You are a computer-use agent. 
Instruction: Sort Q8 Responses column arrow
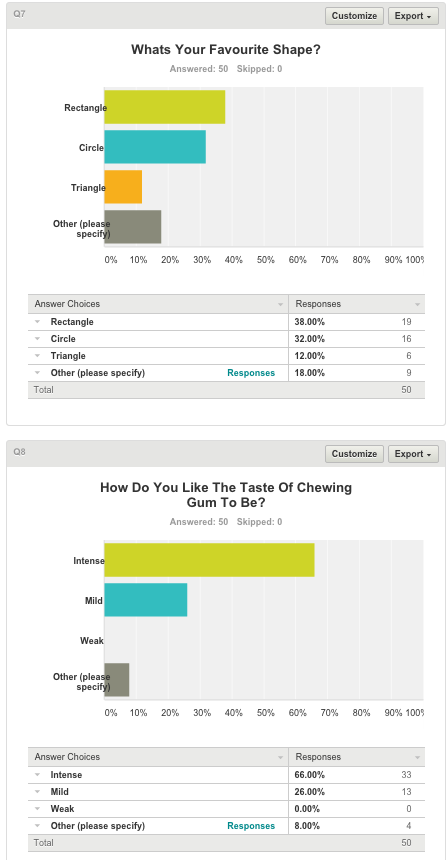pyautogui.click(x=417, y=757)
